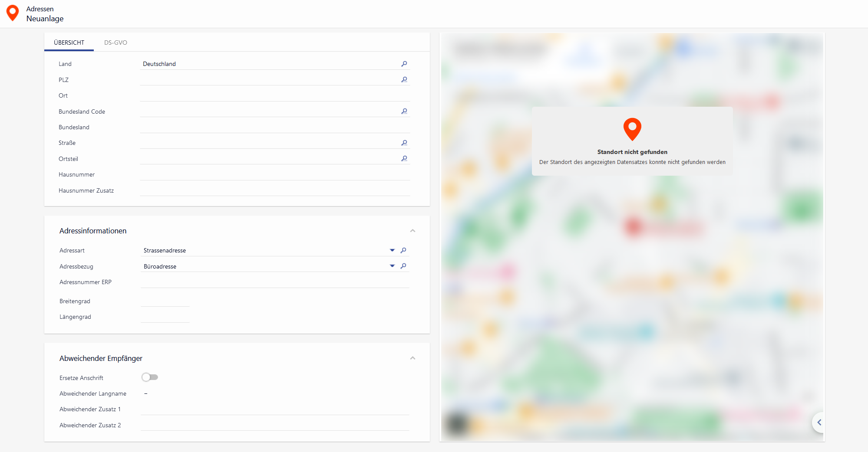Click the Hausnummer input field

tap(274, 174)
